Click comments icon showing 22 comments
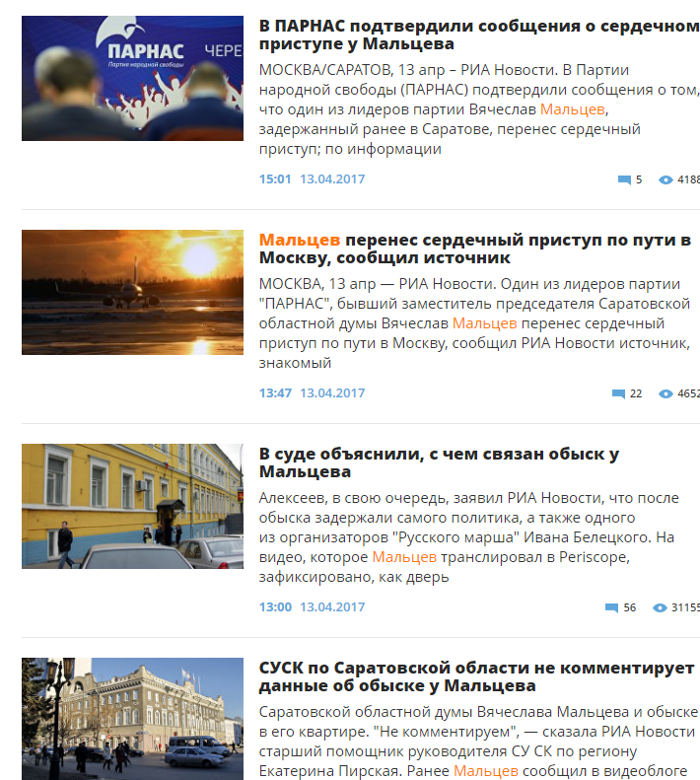The width and height of the screenshot is (700, 780). point(618,394)
